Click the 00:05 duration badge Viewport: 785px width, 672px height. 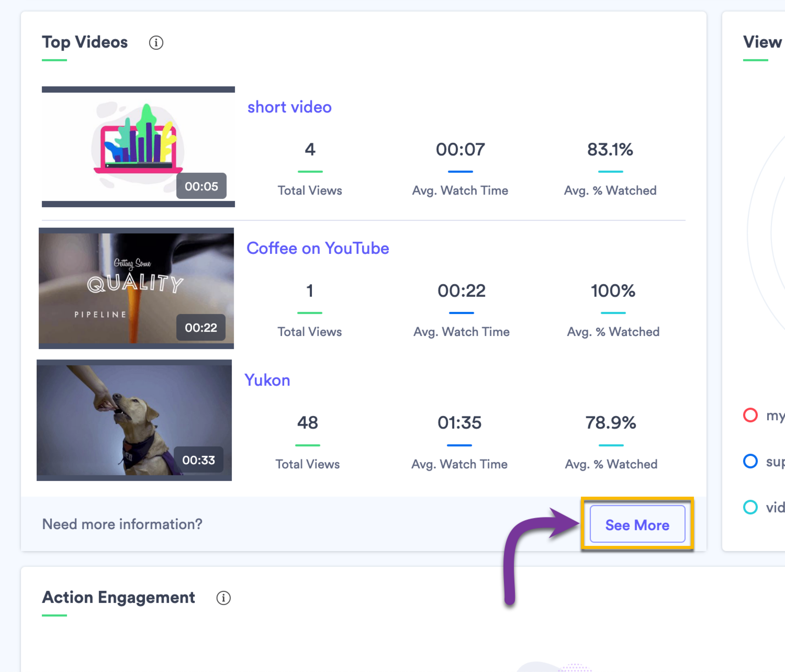[201, 186]
